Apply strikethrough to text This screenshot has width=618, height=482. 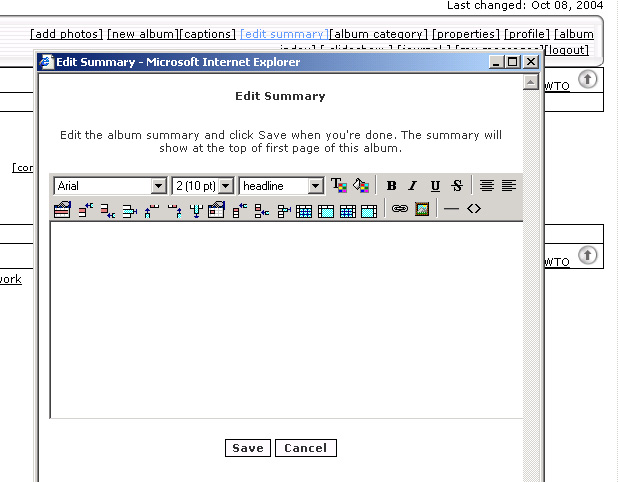point(457,186)
